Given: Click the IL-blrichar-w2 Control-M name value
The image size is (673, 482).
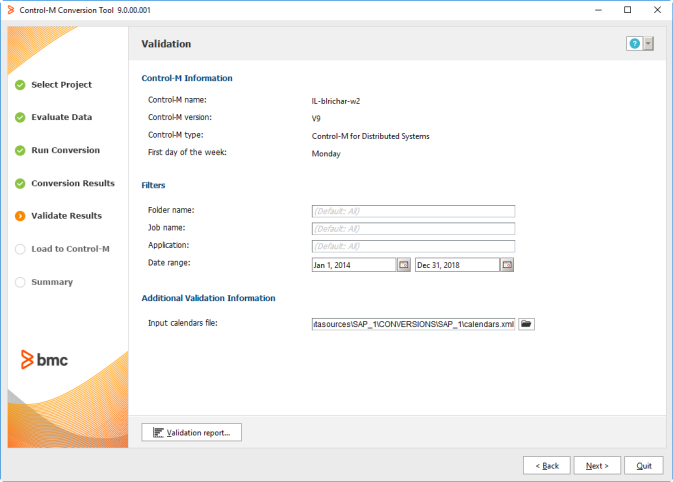Looking at the screenshot, I should [336, 101].
